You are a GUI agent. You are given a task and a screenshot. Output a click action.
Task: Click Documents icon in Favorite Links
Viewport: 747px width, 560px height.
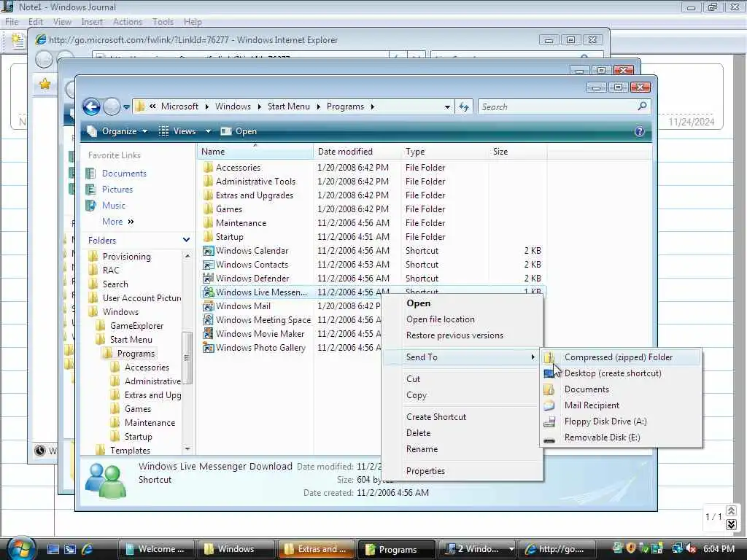tap(90, 174)
